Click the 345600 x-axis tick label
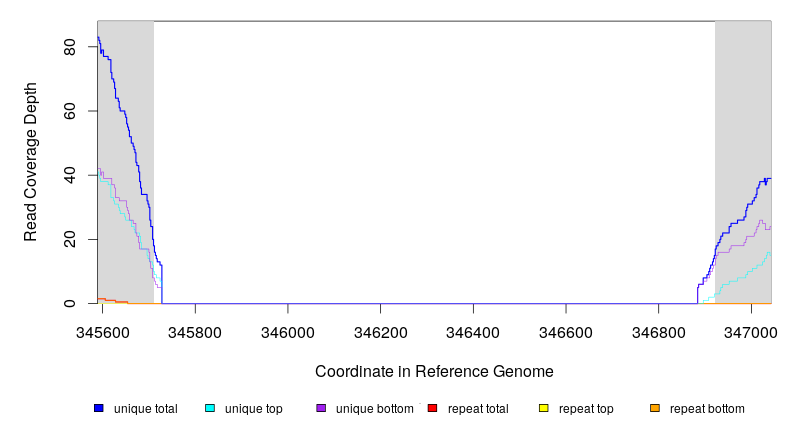Viewport: 792px width, 432px height. point(103,328)
